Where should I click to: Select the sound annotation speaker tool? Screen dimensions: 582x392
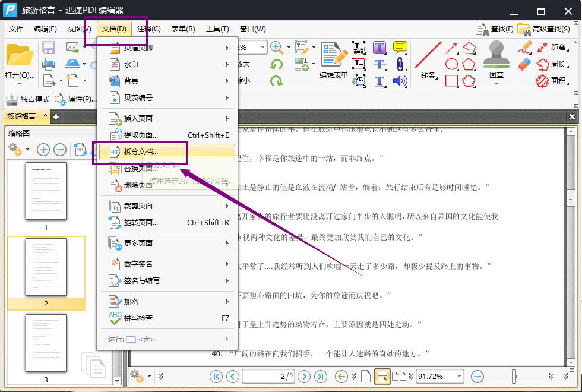pyautogui.click(x=400, y=81)
